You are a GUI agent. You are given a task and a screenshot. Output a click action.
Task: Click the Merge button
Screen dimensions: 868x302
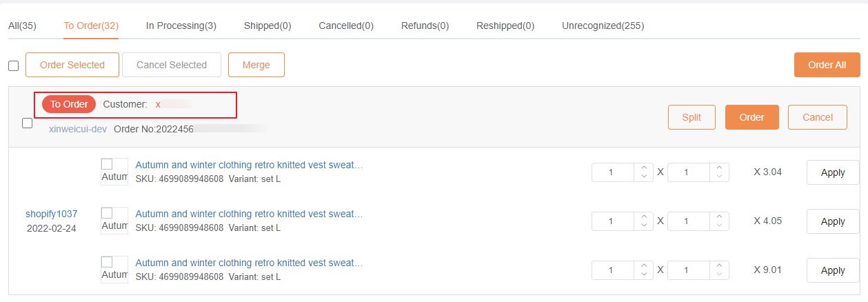[256, 65]
